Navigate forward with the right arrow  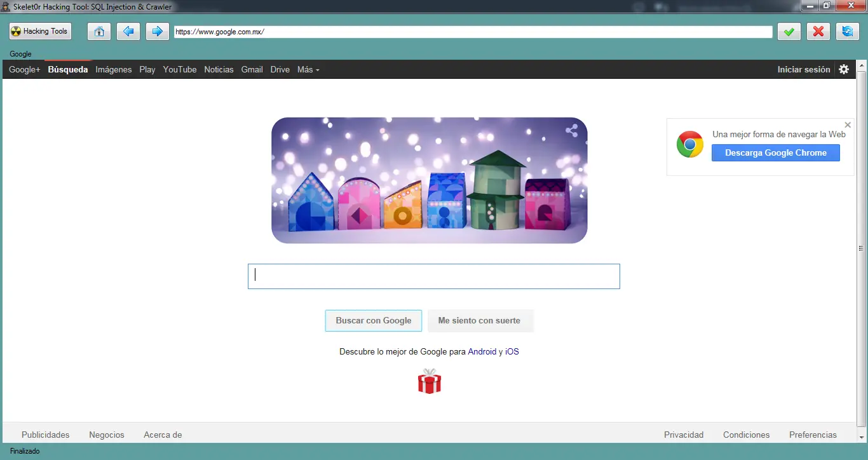(158, 31)
